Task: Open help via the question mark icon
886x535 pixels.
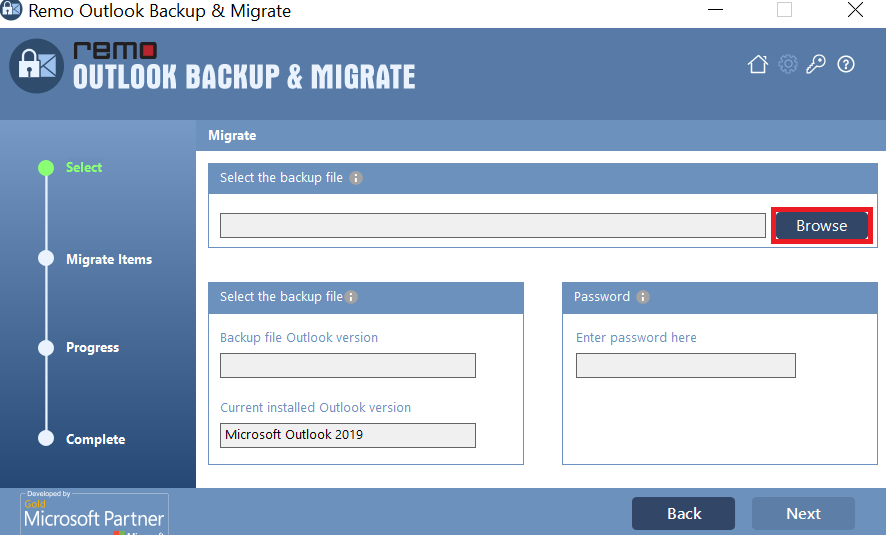Action: coord(846,64)
